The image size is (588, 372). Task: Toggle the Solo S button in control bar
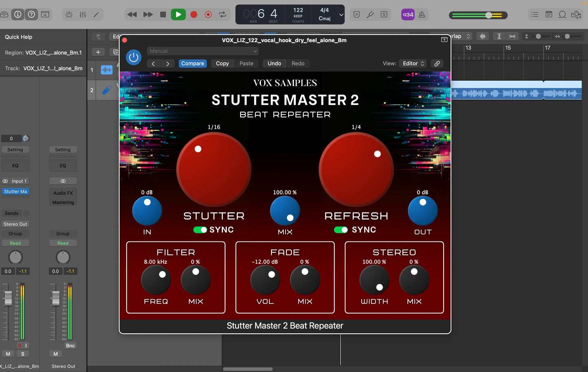pos(384,15)
